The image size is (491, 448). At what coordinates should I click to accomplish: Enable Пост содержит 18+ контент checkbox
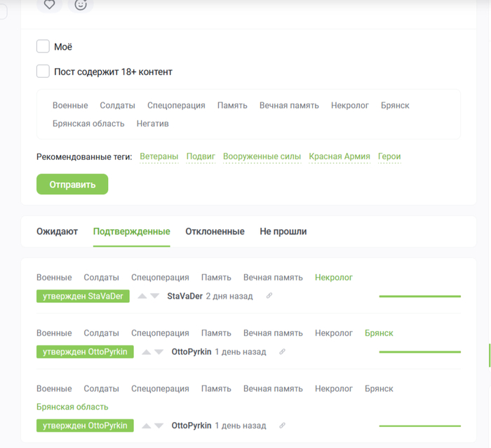(x=43, y=72)
